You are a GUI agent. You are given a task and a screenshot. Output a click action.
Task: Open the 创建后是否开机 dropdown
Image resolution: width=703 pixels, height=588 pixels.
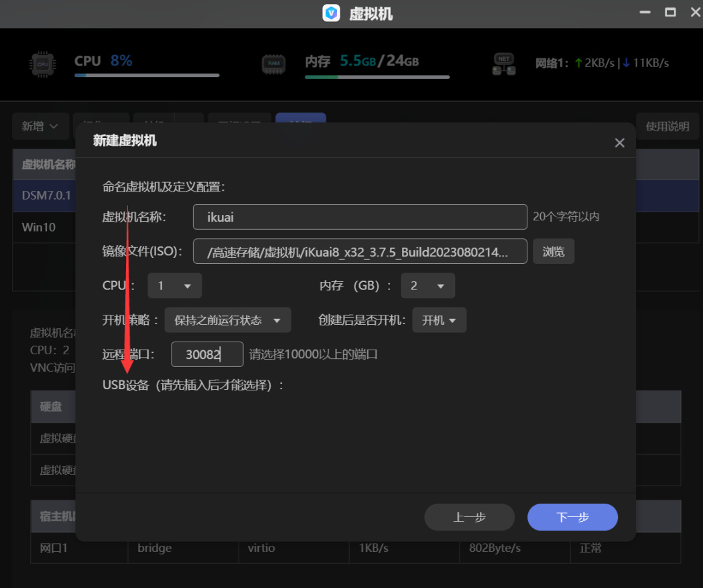[440, 320]
